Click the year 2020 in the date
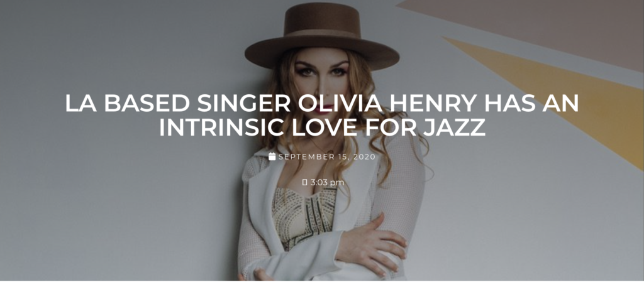 click(365, 156)
